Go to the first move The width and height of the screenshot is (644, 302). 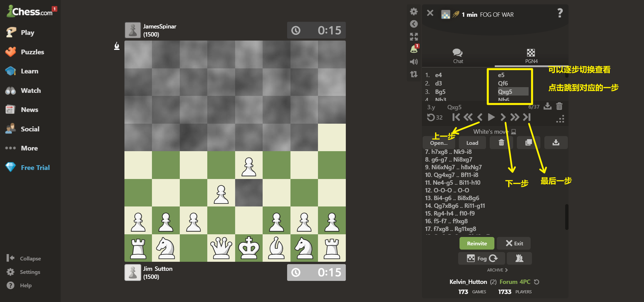click(456, 117)
